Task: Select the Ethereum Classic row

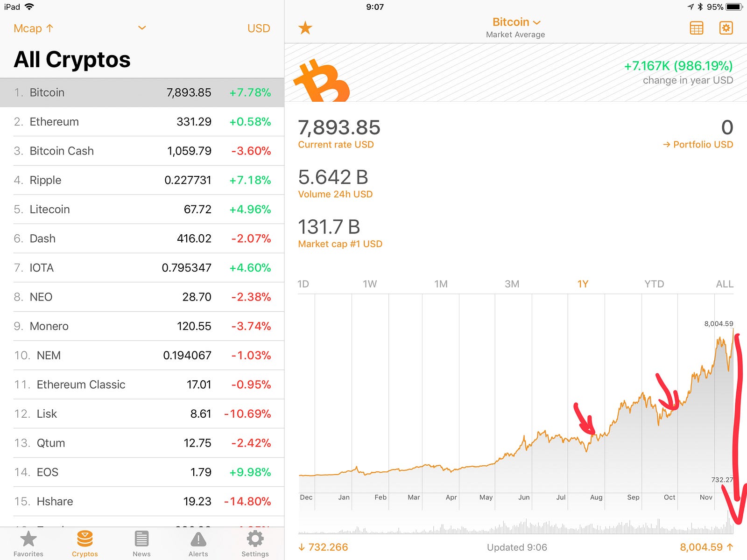Action: (142, 385)
